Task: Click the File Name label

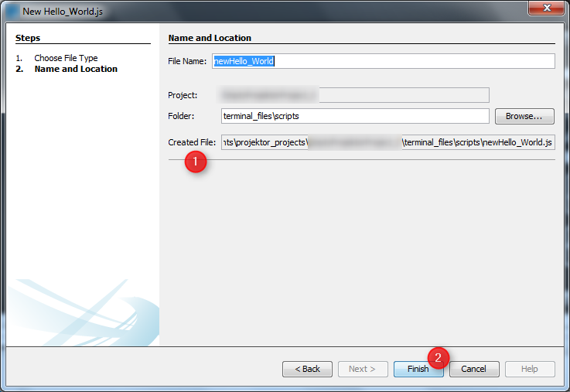Action: (187, 61)
